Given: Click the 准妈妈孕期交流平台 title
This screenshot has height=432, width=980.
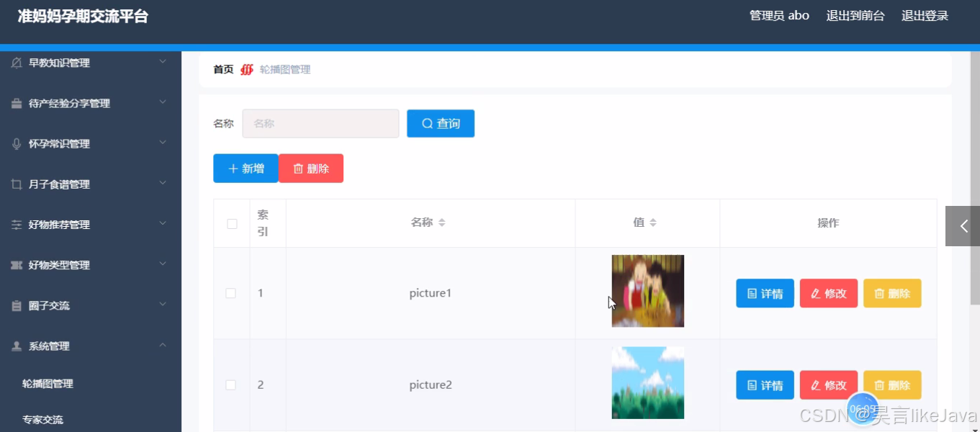Looking at the screenshot, I should (83, 17).
